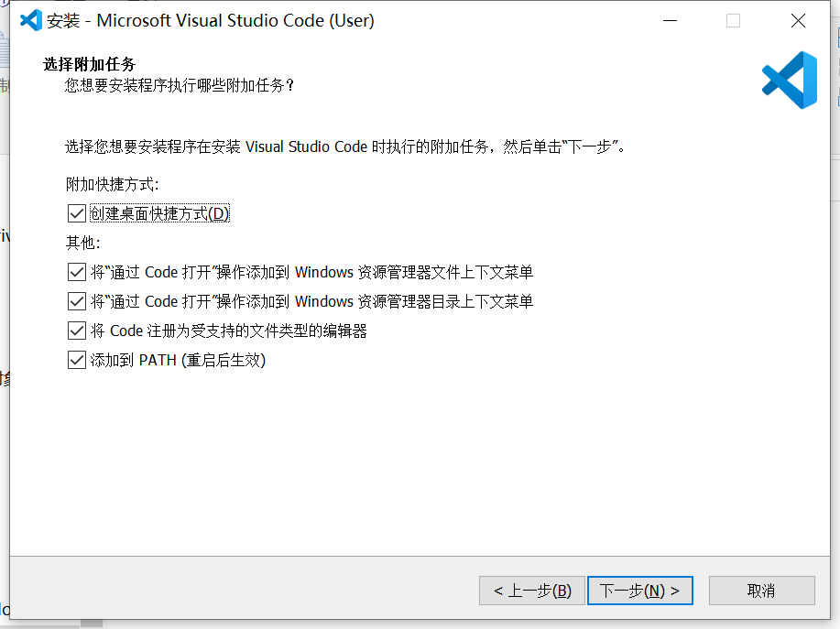This screenshot has height=629, width=840.
Task: Minimize the installer window
Action: point(671,21)
